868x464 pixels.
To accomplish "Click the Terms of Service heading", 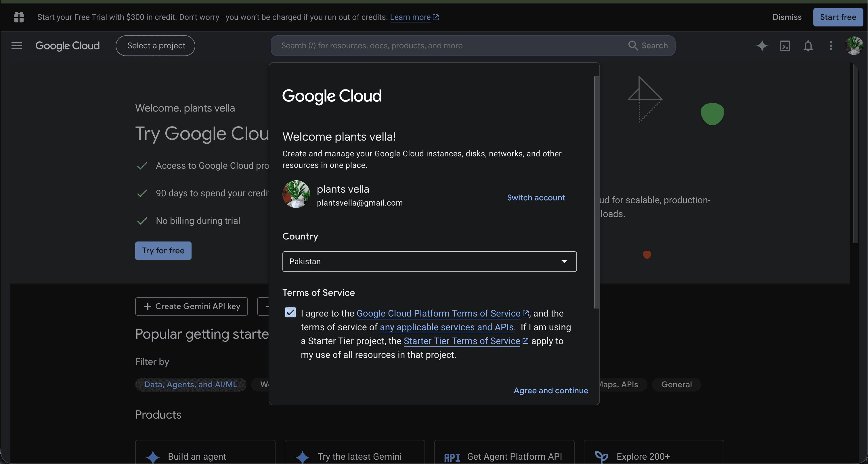I will pos(318,293).
